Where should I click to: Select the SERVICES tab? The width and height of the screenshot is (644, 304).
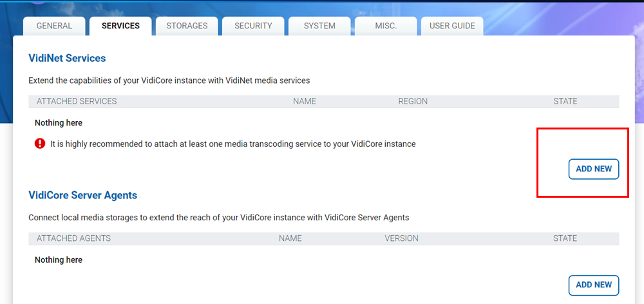tap(120, 26)
